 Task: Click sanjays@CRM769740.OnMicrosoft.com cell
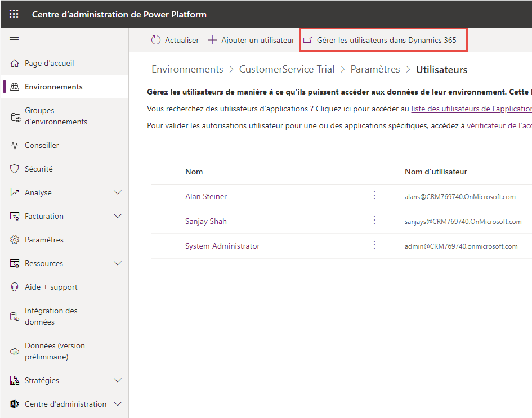pyautogui.click(x=463, y=222)
